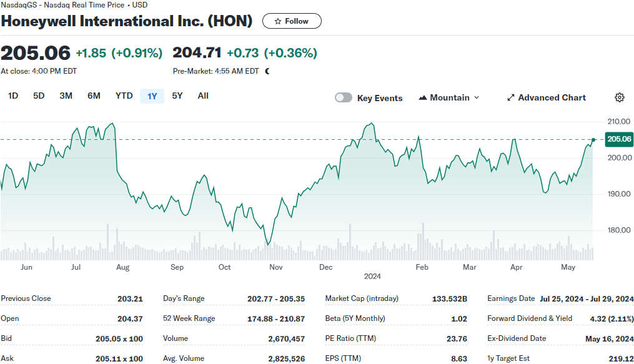Screen dimensions: 634x364
Task: Click the Volume value 2,670,457
Action: (286, 339)
